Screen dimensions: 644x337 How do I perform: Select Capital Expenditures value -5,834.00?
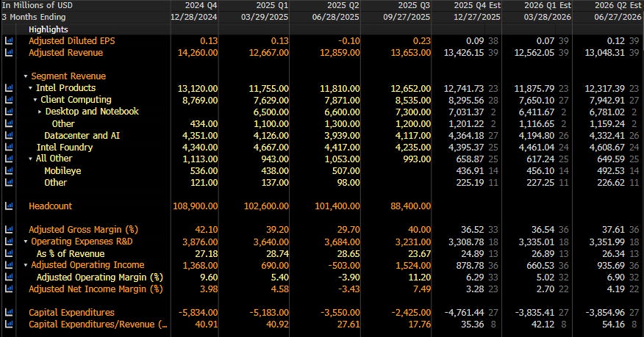[x=198, y=312]
